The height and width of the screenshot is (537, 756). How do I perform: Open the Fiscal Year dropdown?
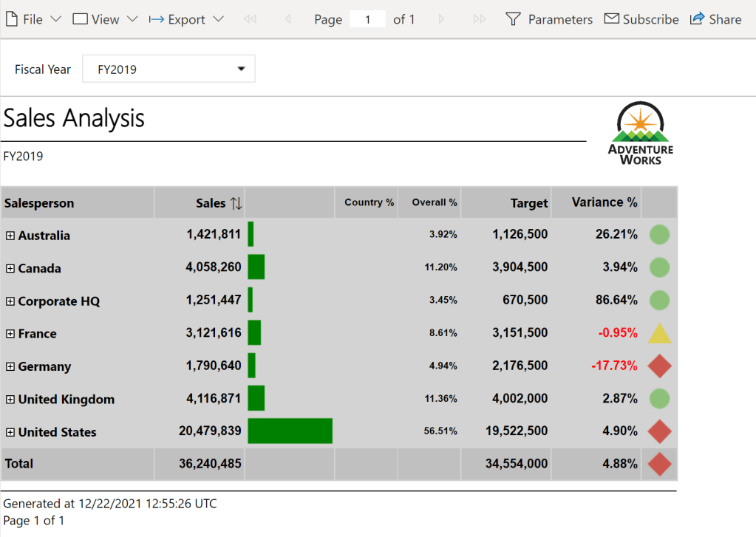point(168,69)
